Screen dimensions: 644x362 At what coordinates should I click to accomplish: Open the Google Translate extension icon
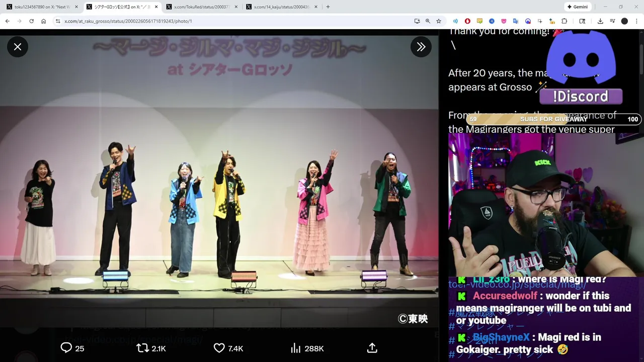point(516,21)
